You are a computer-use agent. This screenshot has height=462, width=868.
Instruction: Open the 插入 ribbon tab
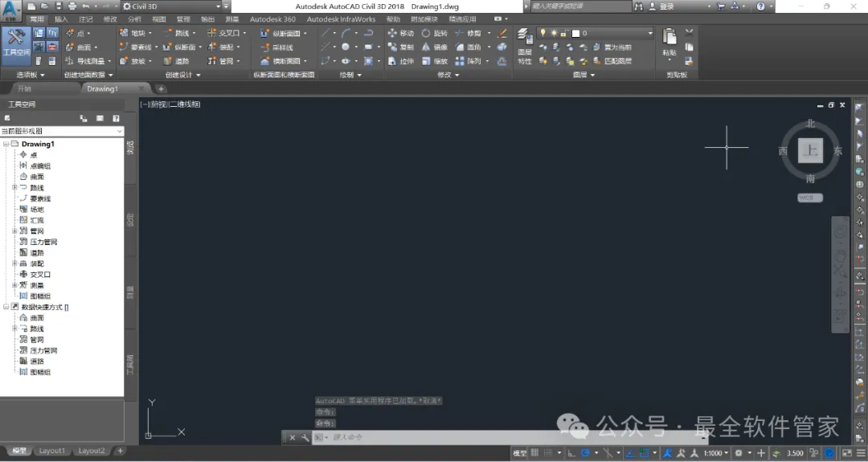61,18
